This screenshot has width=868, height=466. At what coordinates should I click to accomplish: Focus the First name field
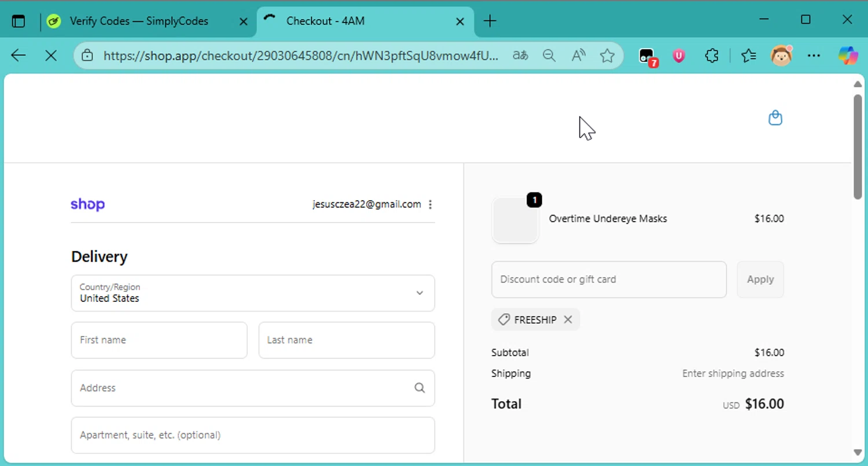(x=159, y=340)
